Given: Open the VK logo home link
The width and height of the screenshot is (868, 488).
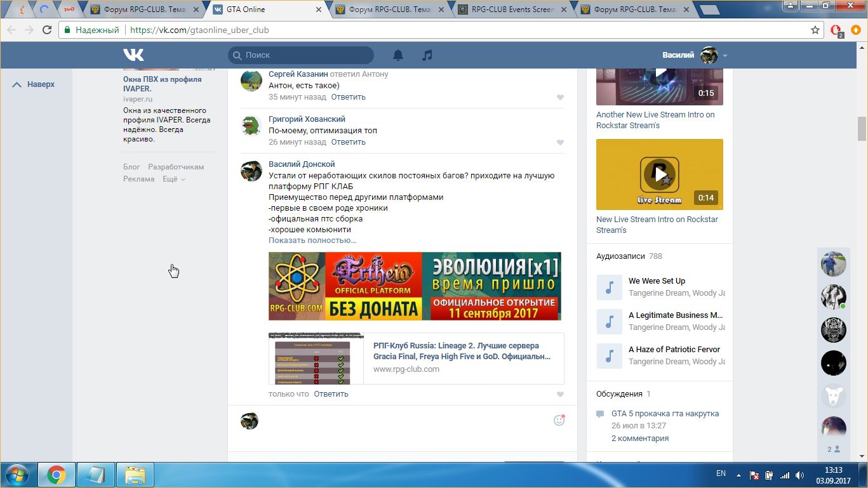Looking at the screenshot, I should (133, 55).
